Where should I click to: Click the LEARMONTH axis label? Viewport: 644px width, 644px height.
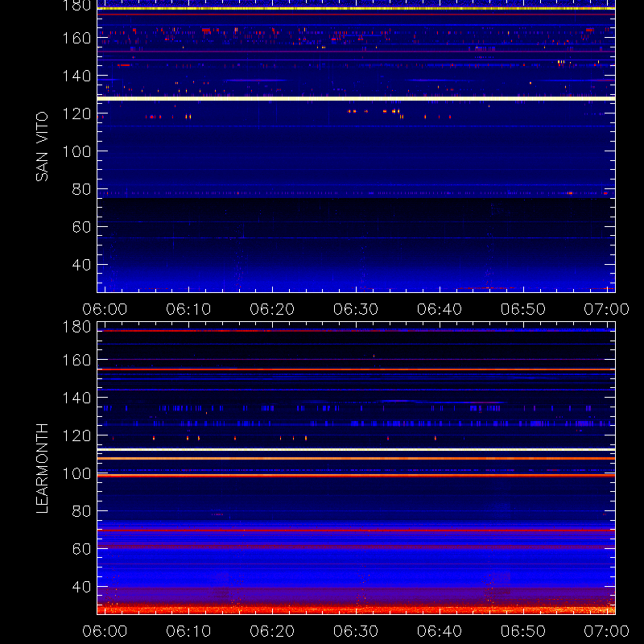pos(42,469)
